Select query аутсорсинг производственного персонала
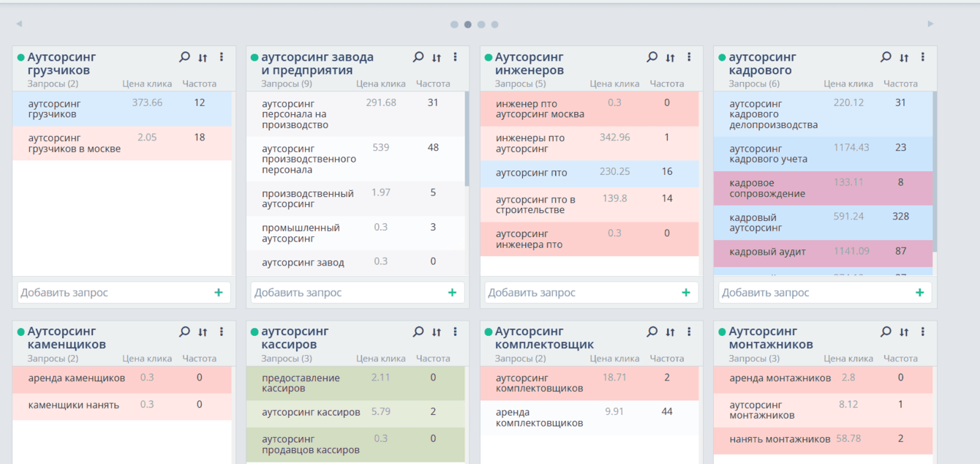Image resolution: width=980 pixels, height=464 pixels. click(355, 159)
